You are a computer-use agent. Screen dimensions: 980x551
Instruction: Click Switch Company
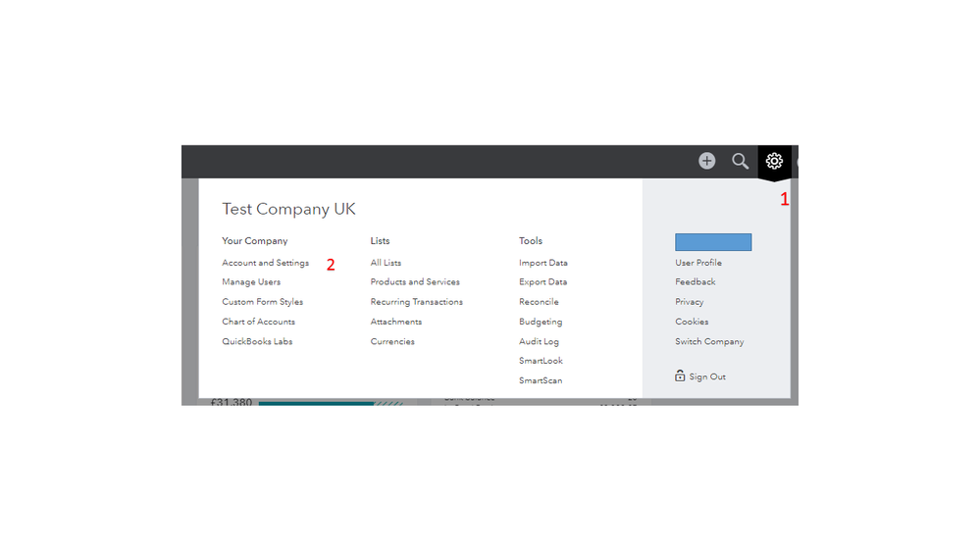pyautogui.click(x=709, y=342)
